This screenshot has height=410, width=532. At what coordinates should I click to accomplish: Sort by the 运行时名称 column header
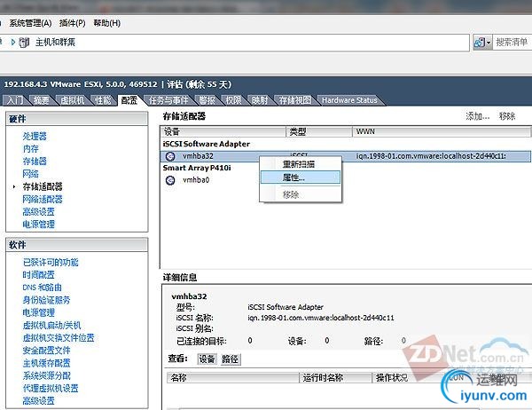pyautogui.click(x=335, y=378)
